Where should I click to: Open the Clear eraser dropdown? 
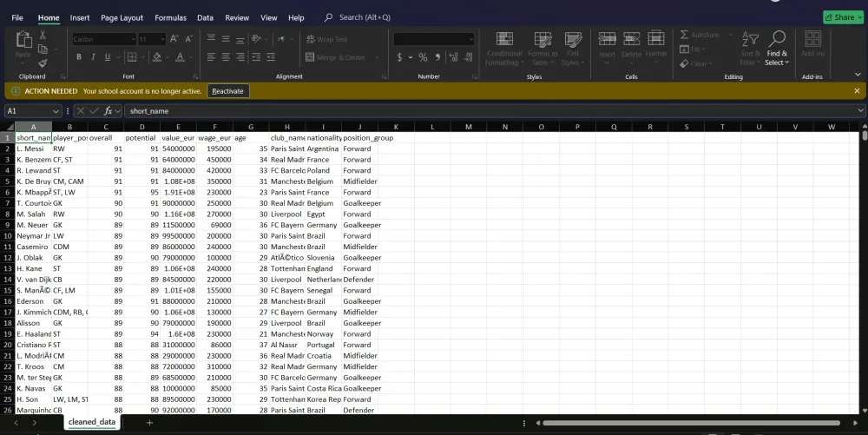pos(696,63)
